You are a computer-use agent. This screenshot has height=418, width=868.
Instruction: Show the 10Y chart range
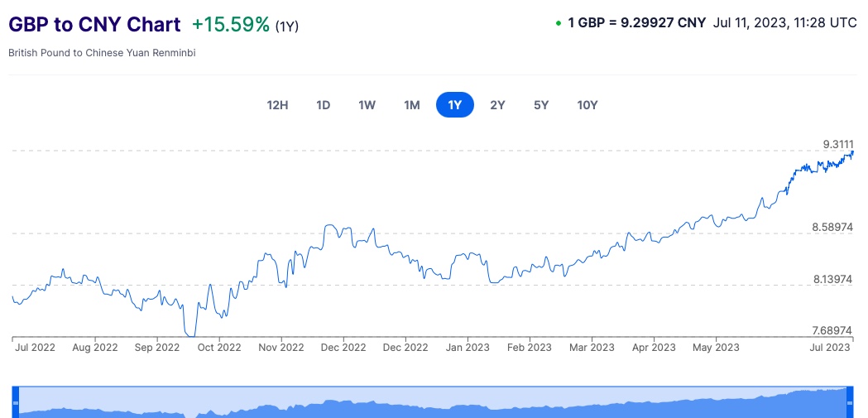587,105
